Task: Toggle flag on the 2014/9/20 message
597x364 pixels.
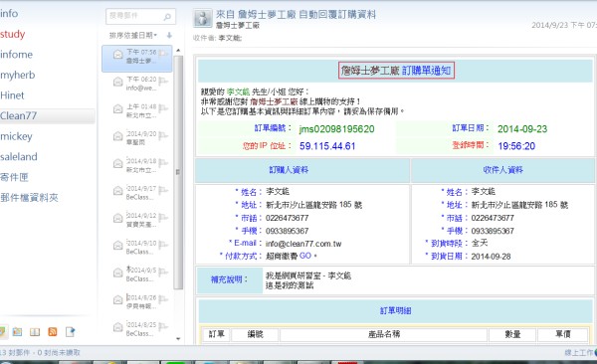Action: [163, 135]
